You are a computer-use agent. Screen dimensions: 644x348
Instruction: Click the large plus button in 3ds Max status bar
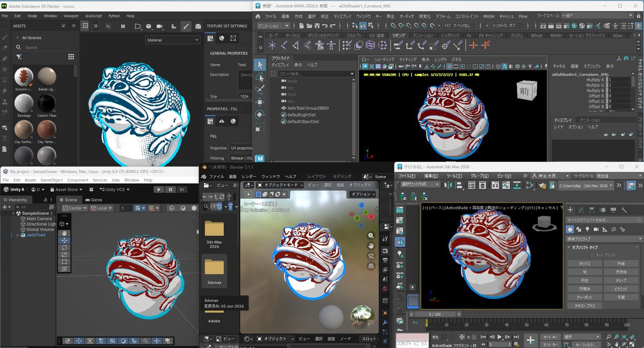pyautogui.click(x=530, y=340)
